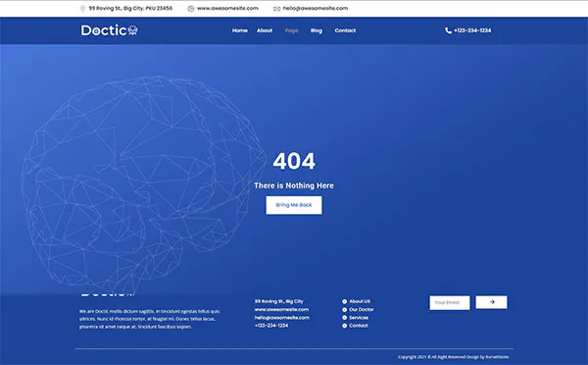Screen dimensions: 588x365
Task: Submit email with the arrow button
Action: click(491, 302)
